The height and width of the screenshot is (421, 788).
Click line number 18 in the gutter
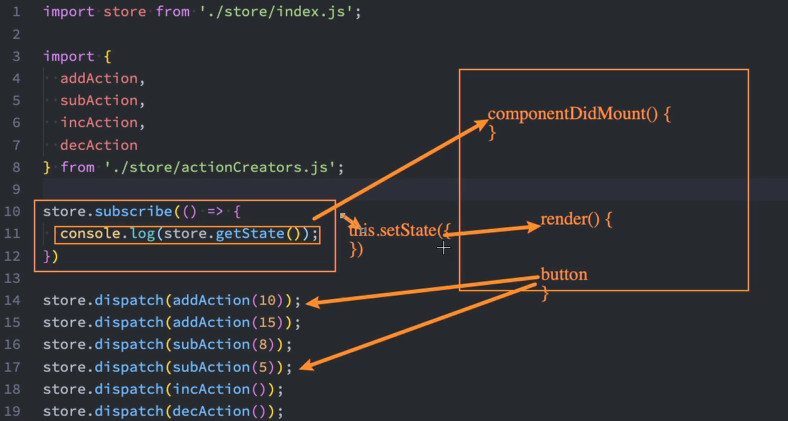[x=13, y=389]
